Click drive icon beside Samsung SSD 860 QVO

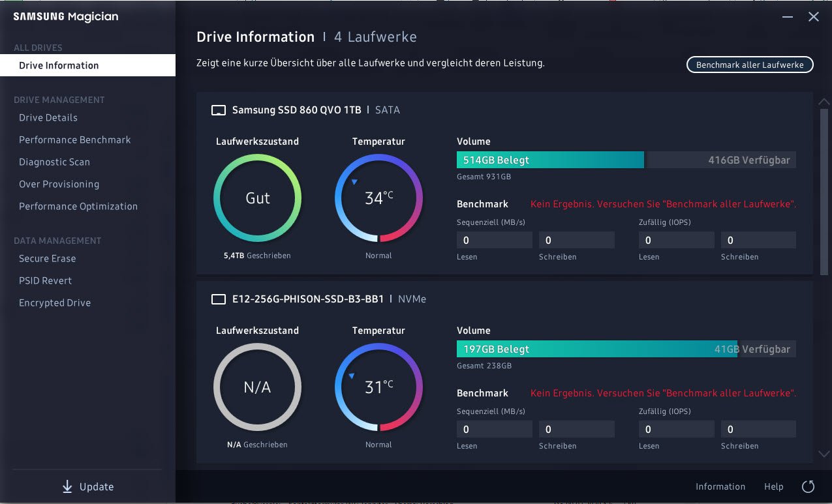tap(218, 110)
